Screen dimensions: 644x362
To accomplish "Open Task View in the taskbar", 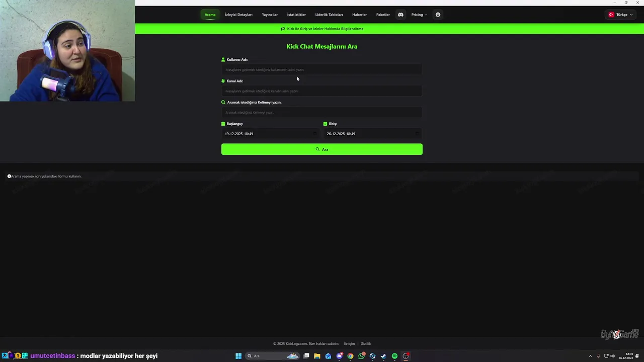I will (306, 356).
